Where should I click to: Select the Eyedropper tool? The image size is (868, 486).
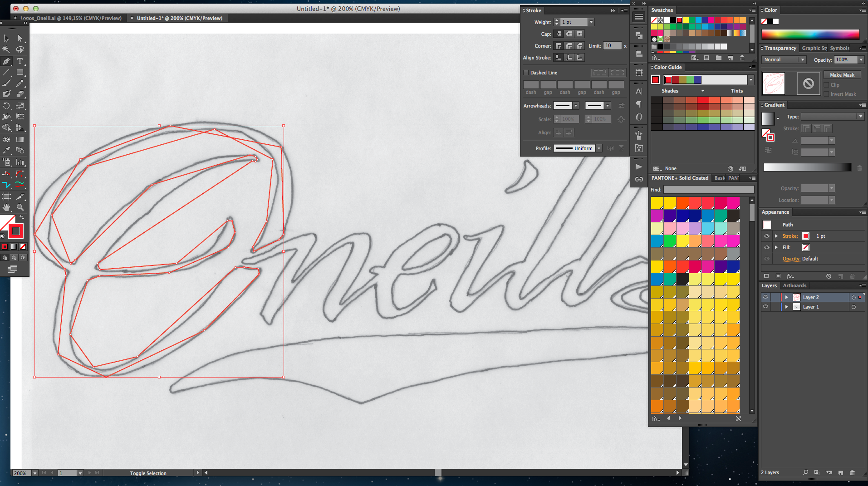(6, 150)
